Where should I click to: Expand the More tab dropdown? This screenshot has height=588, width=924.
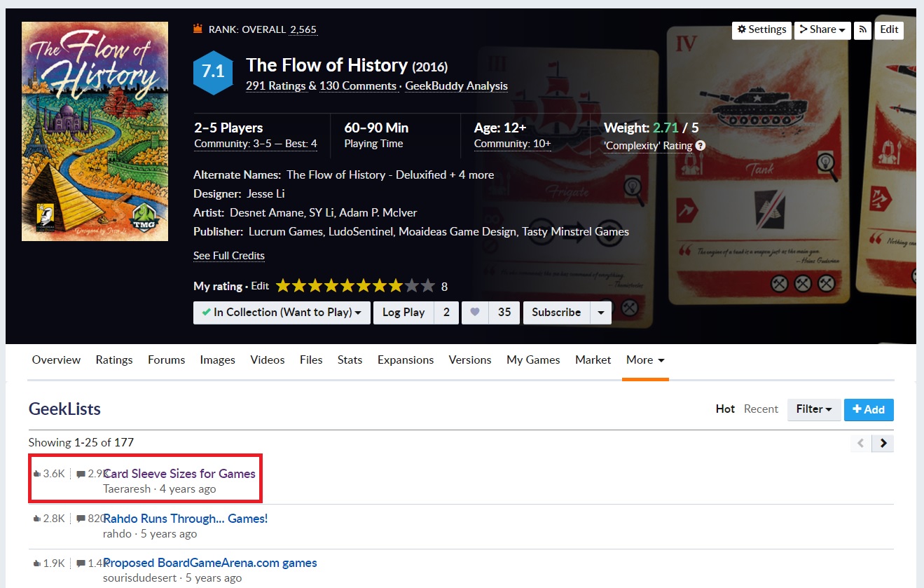(x=645, y=360)
